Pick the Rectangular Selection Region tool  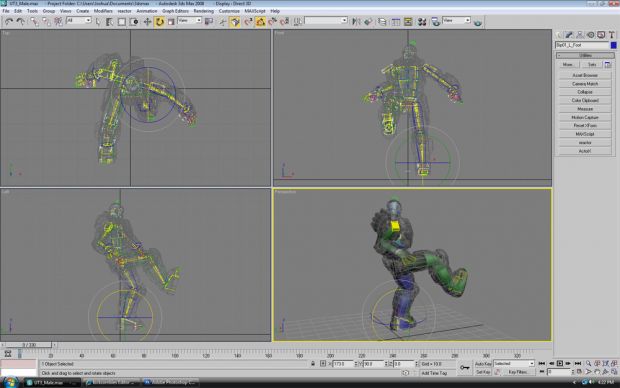[122, 22]
